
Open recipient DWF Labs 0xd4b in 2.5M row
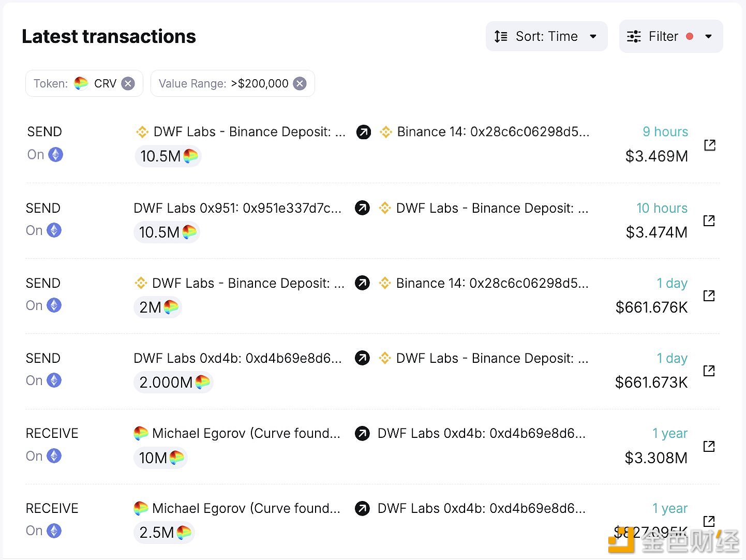482,509
